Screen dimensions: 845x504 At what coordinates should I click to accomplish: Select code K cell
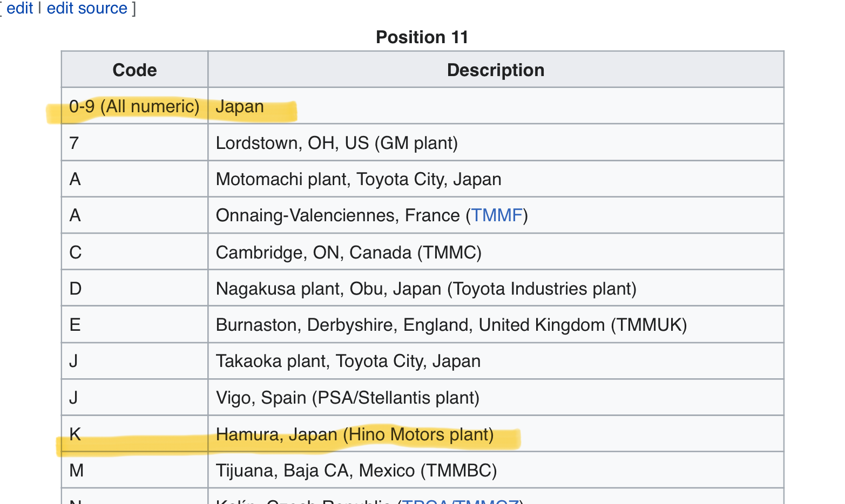click(x=134, y=433)
